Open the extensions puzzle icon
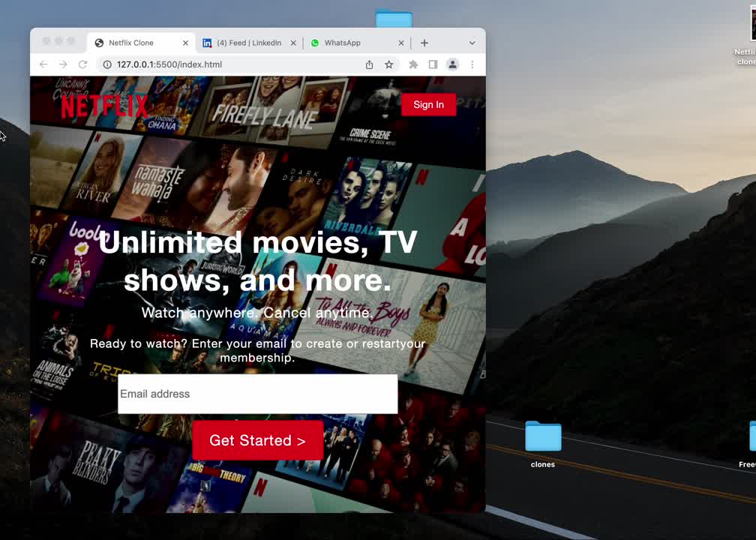 click(x=413, y=64)
